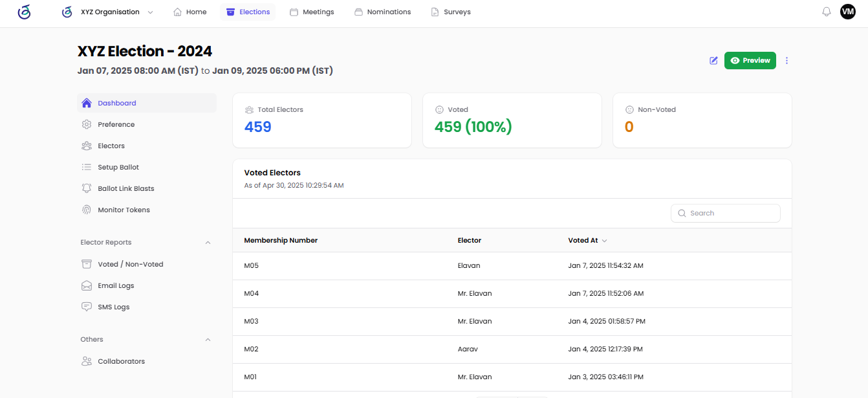Click the app logo in top-left corner
Image resolution: width=868 pixels, height=398 pixels.
(x=24, y=12)
